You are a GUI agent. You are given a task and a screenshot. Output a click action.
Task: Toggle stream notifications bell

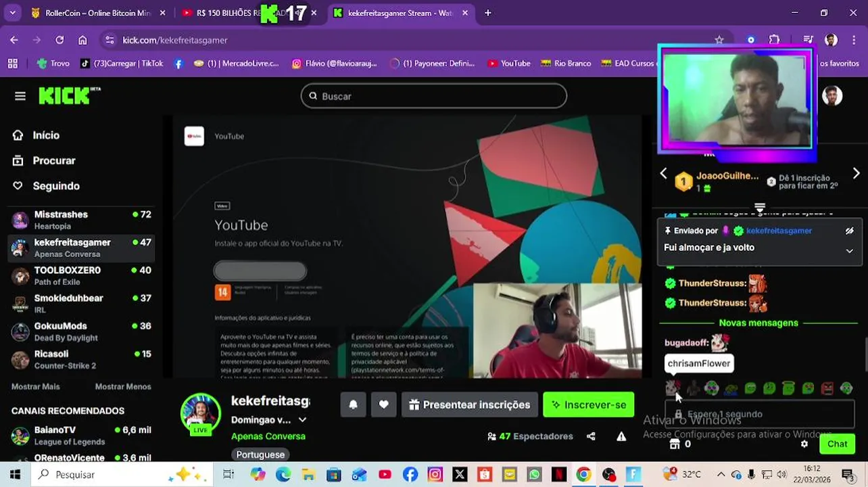[x=353, y=404]
